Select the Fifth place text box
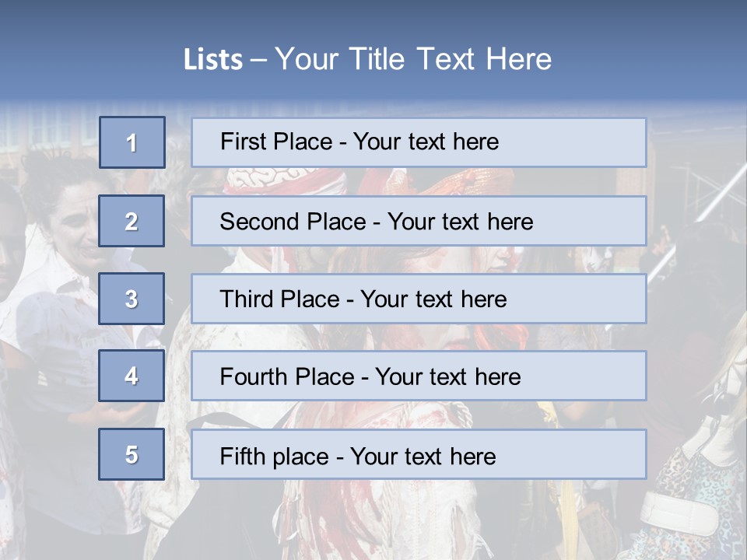Screen dimensions: 747x560 419,454
